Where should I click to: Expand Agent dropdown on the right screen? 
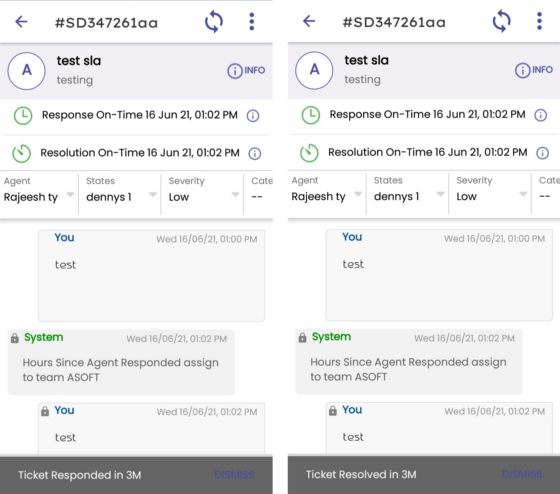coord(327,194)
